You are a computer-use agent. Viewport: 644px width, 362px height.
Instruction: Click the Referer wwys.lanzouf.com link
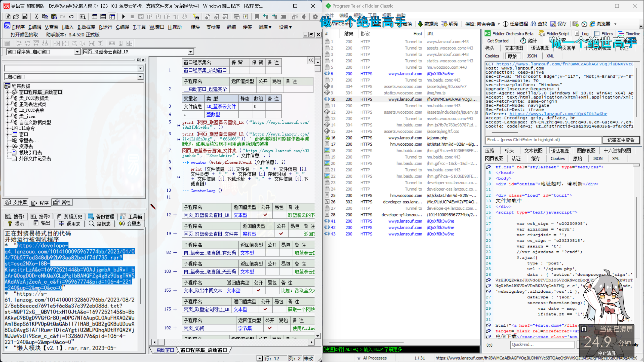point(558,114)
